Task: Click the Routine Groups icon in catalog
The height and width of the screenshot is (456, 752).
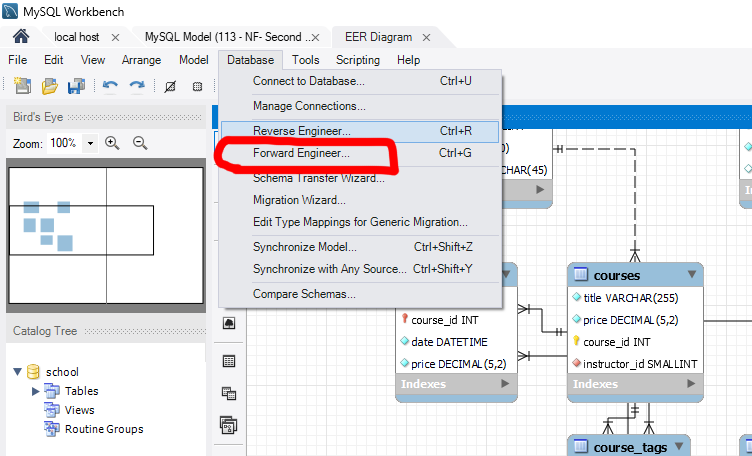Action: [52, 429]
